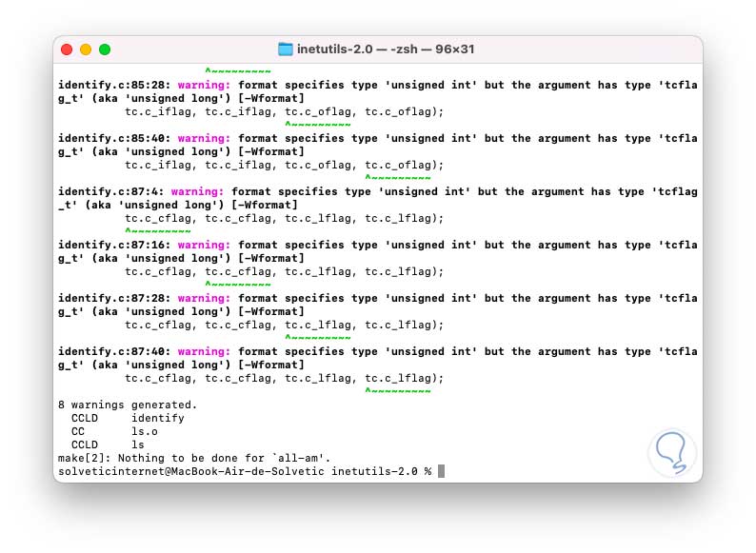Image resolution: width=756 pixels, height=553 pixels.
Task: Click the 'identify.c:87:28:' warning location
Action: tap(114, 299)
